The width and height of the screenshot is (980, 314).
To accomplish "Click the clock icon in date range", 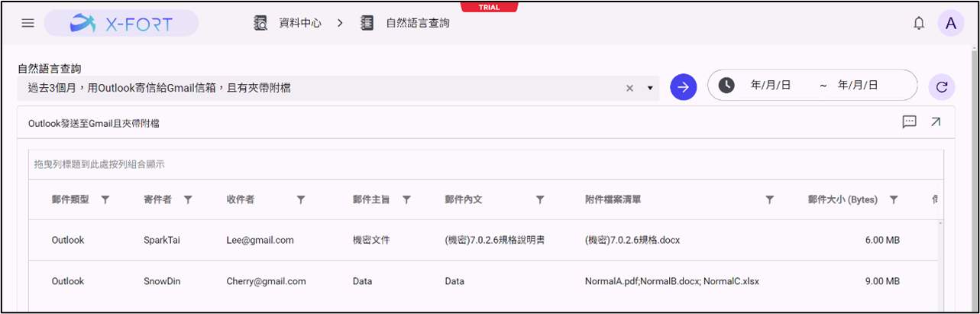I will [726, 86].
